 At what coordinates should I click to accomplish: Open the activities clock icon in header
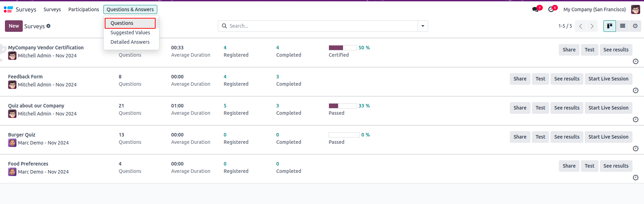pos(551,9)
